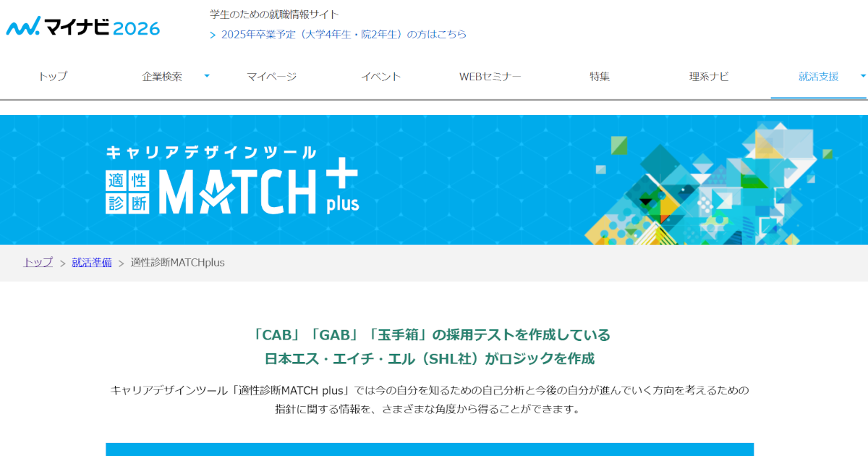Image resolution: width=868 pixels, height=456 pixels.
Task: Expand the 就活支援 dropdown arrow
Action: tap(862, 76)
